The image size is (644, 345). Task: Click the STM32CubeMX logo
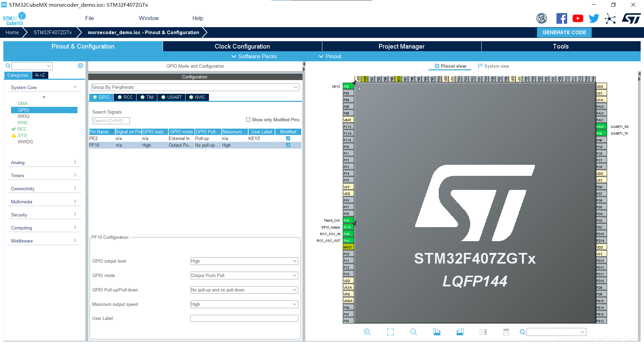coord(14,19)
